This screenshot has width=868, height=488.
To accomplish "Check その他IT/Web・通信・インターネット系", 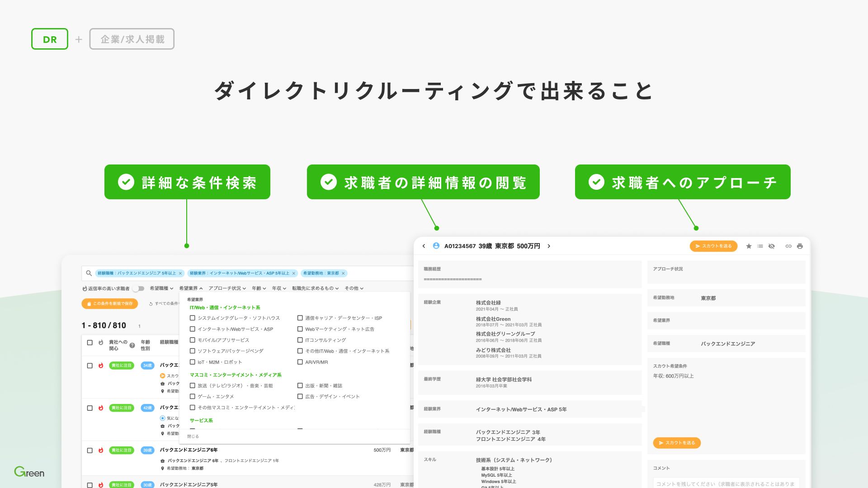I will [x=300, y=351].
